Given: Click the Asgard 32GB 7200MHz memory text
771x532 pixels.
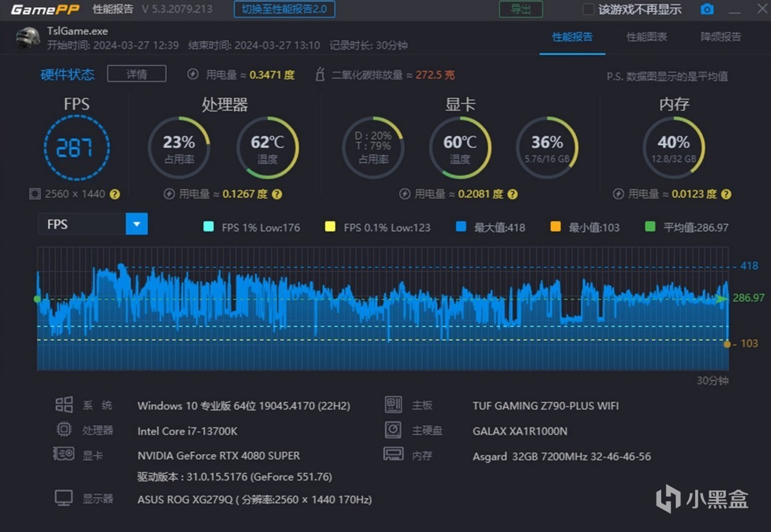Looking at the screenshot, I should coord(562,456).
